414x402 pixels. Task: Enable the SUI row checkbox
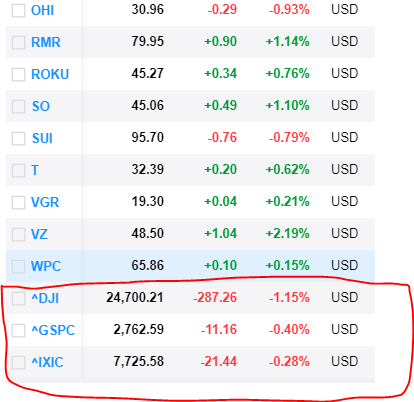click(x=18, y=139)
